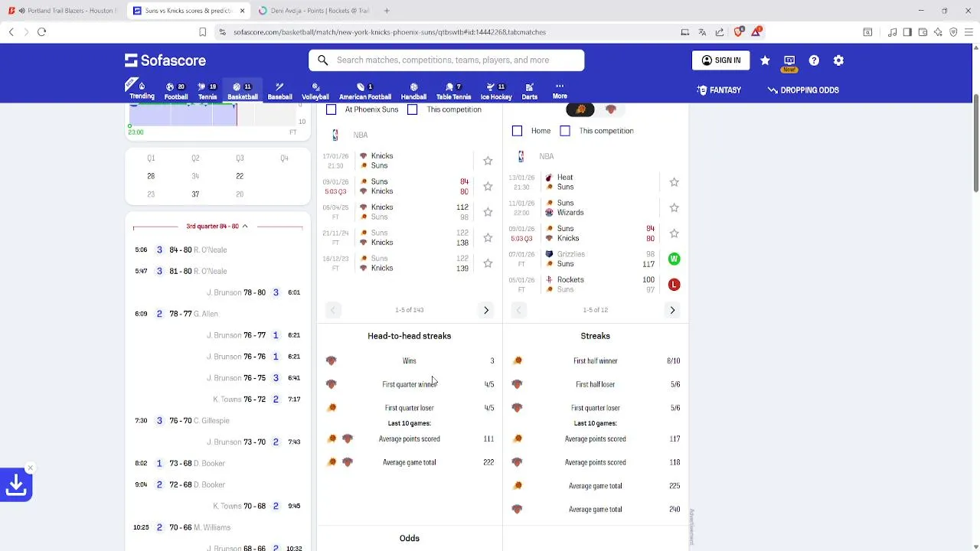Open the Sofascore home logo

click(165, 60)
